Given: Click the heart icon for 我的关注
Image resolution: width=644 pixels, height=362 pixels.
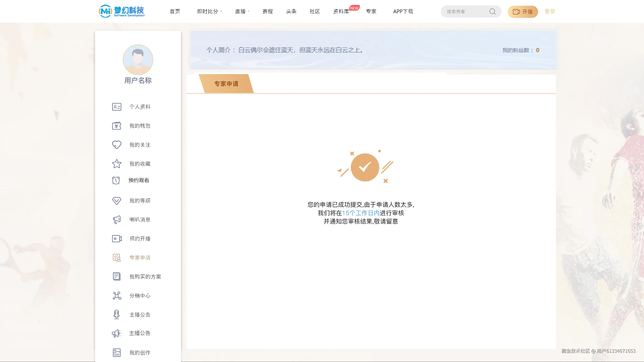Looking at the screenshot, I should click(117, 145).
